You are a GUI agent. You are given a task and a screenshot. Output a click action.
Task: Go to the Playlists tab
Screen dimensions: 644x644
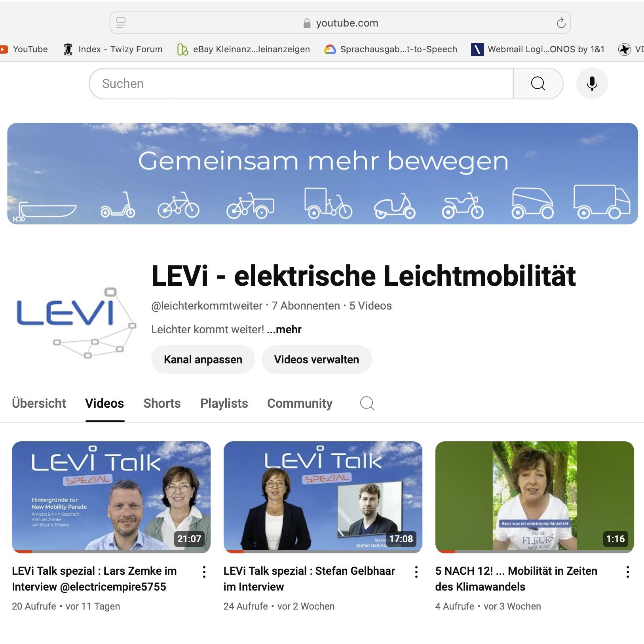pyautogui.click(x=224, y=403)
